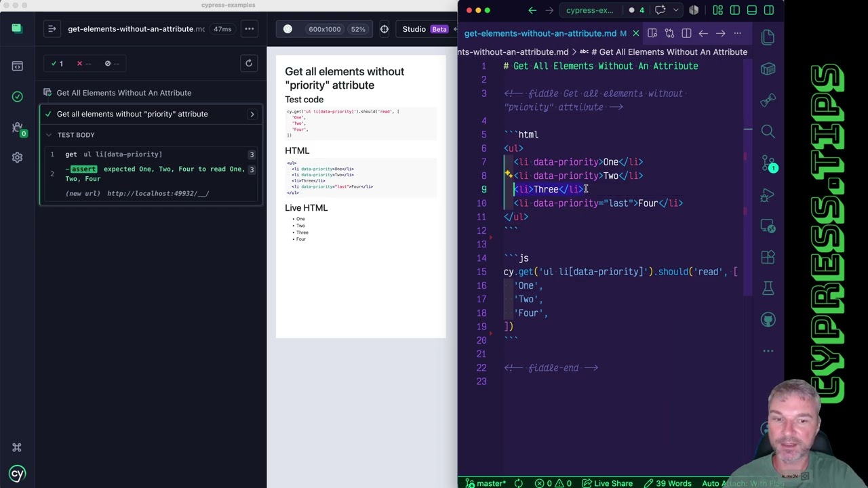Open the Cypress runs icon with checkmark

click(18, 96)
